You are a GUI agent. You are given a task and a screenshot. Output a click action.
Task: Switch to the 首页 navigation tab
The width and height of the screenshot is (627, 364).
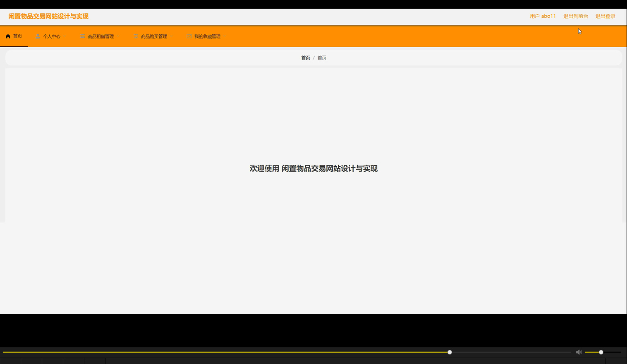17,36
